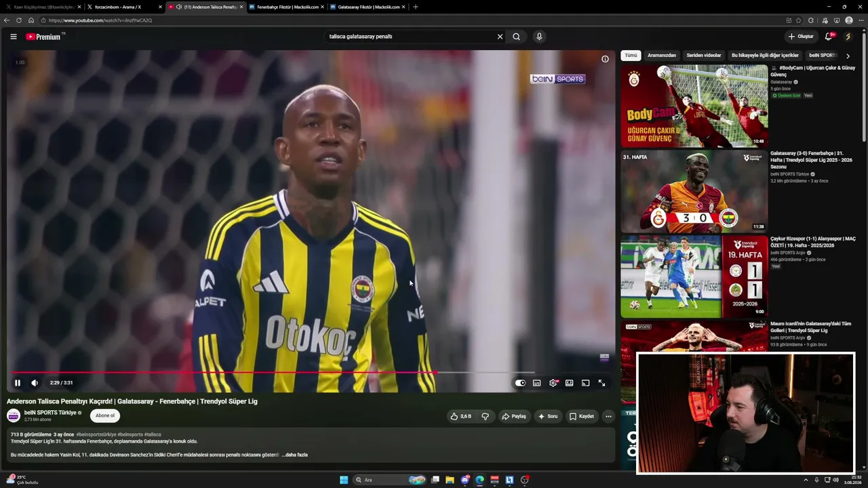The image size is (868, 488).
Task: Open YouTube notifications bell
Action: tap(829, 37)
